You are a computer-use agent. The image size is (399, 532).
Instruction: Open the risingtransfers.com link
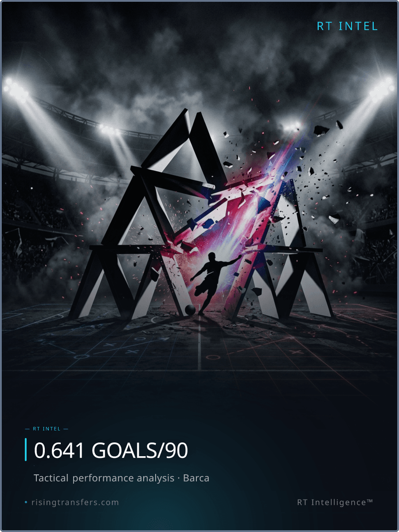[75, 502]
